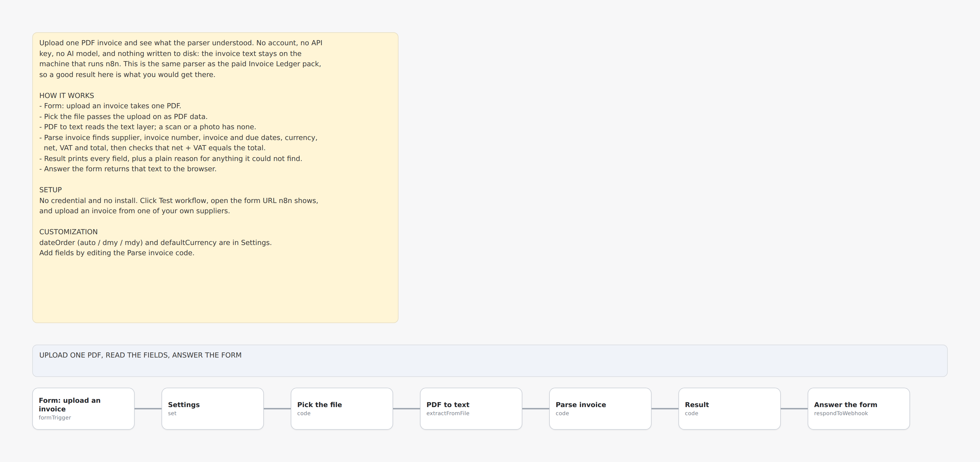Click the line '- Result prints every field'

pyautogui.click(x=171, y=159)
